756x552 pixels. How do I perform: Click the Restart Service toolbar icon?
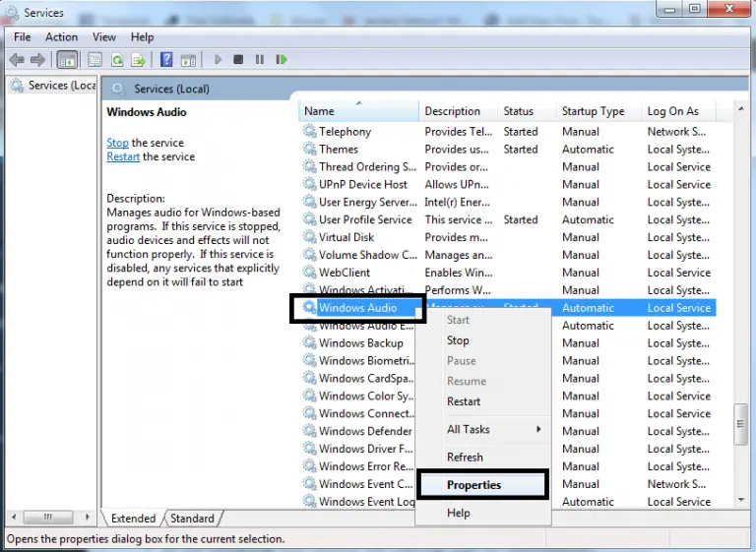[x=282, y=59]
